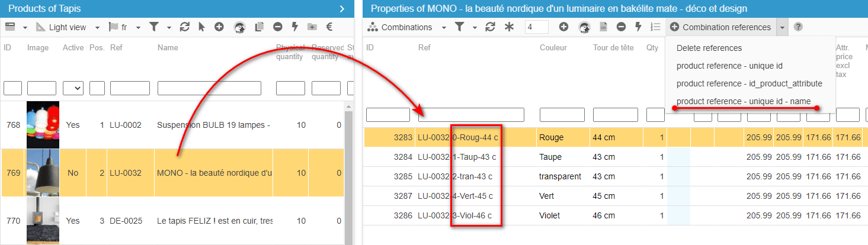
Task: Select 'Delete references' menu entry
Action: pyautogui.click(x=709, y=48)
